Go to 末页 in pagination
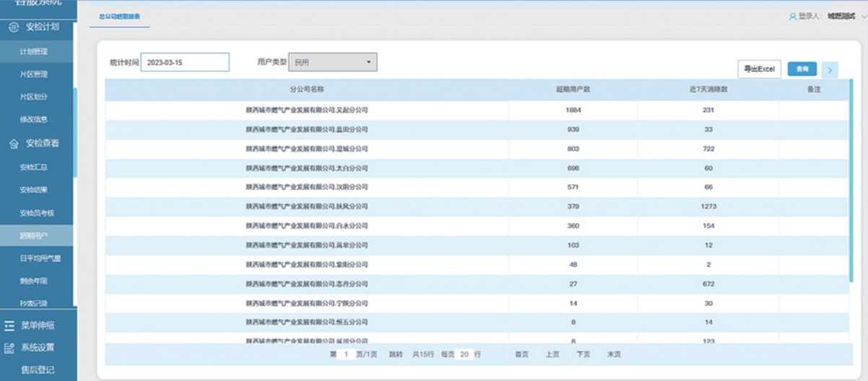Image resolution: width=868 pixels, height=381 pixels. click(614, 354)
